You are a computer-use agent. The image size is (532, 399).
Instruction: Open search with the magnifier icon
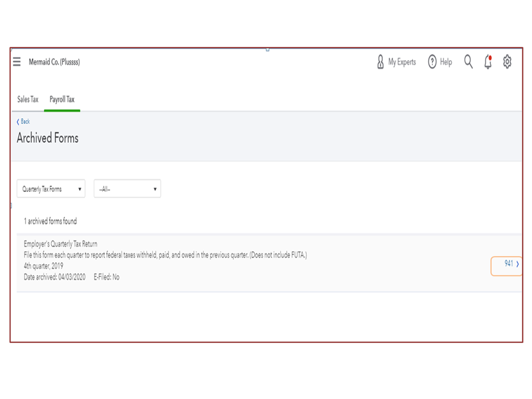click(x=468, y=62)
